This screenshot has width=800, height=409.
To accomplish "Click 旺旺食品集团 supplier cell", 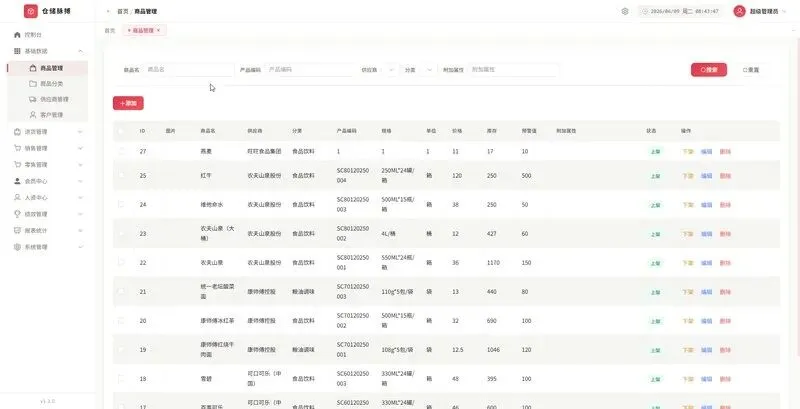I will pyautogui.click(x=264, y=151).
